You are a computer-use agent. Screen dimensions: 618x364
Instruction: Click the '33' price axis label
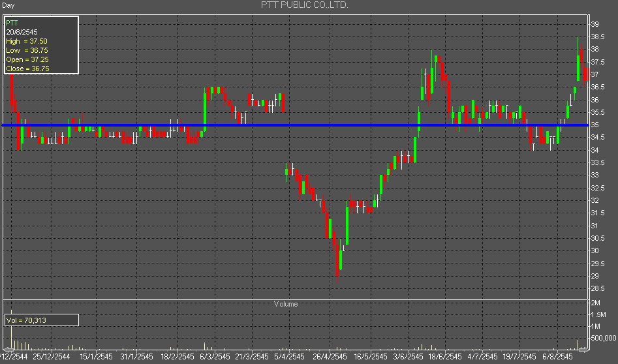pyautogui.click(x=595, y=175)
